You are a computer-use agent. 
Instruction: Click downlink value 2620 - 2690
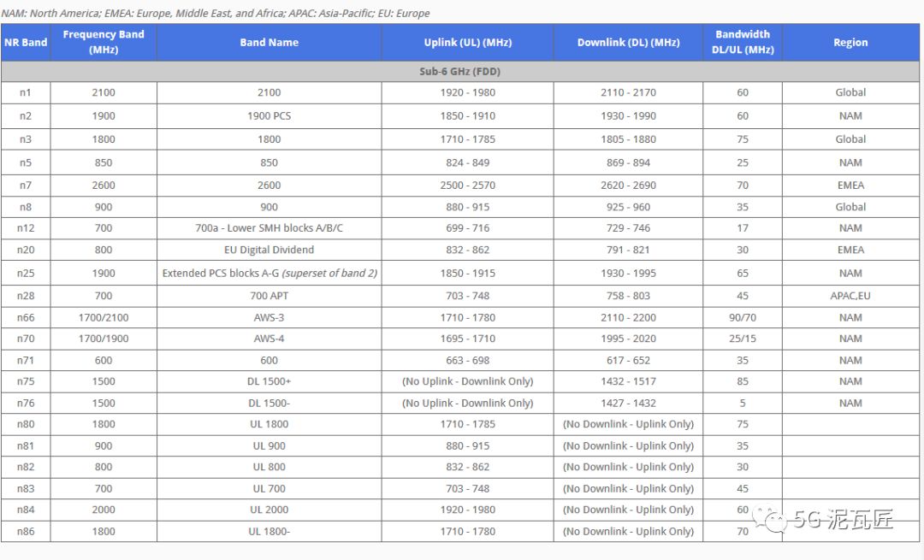(628, 185)
